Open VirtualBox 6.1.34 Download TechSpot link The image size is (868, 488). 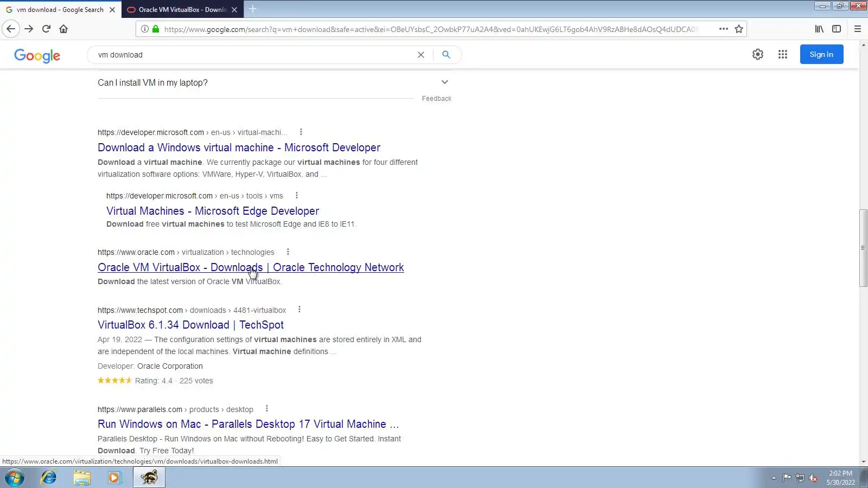tap(190, 325)
